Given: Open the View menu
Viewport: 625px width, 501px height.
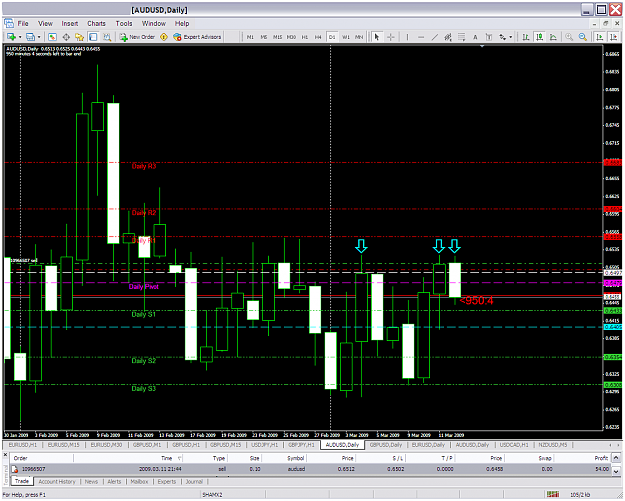Looking at the screenshot, I should (45, 24).
